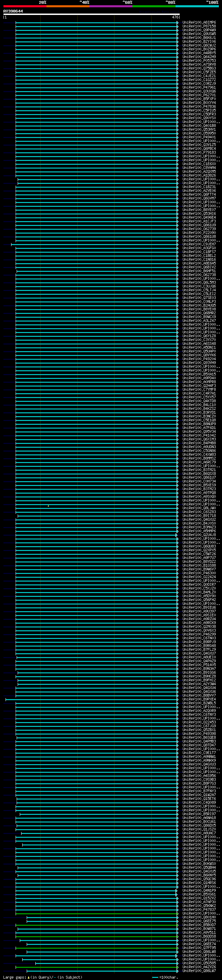Select hit label UniRef100_B4J0S0
The height and width of the screenshot is (980, 222).
tap(199, 523)
